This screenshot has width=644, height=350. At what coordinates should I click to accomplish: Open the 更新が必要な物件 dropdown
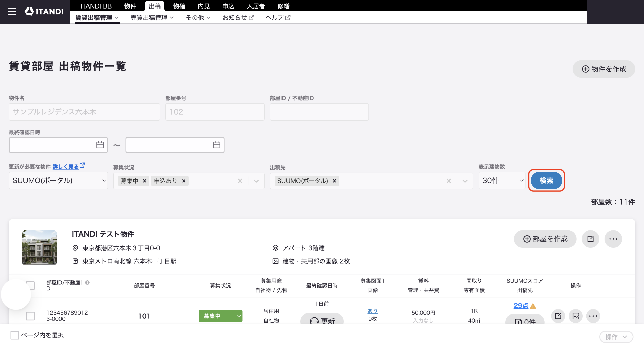click(58, 180)
